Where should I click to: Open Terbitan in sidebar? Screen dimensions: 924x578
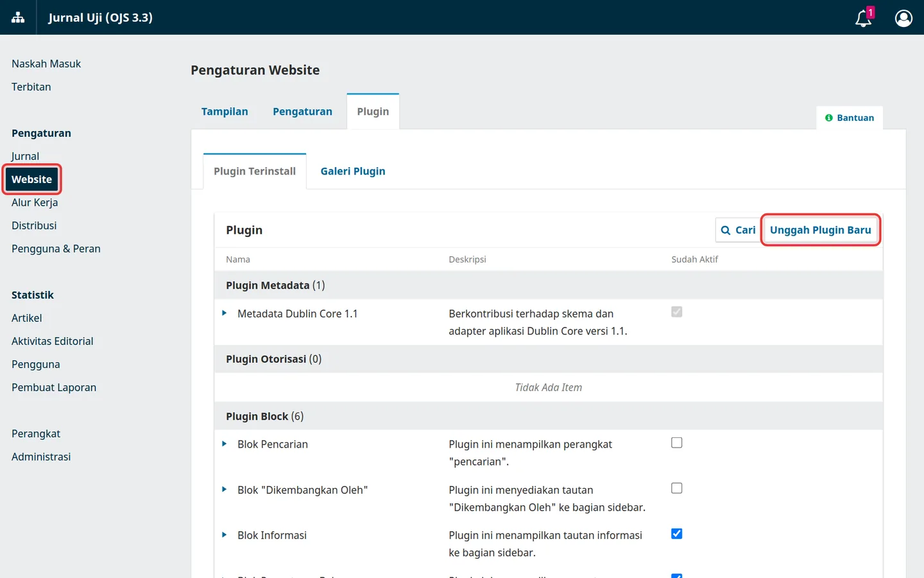pyautogui.click(x=31, y=87)
